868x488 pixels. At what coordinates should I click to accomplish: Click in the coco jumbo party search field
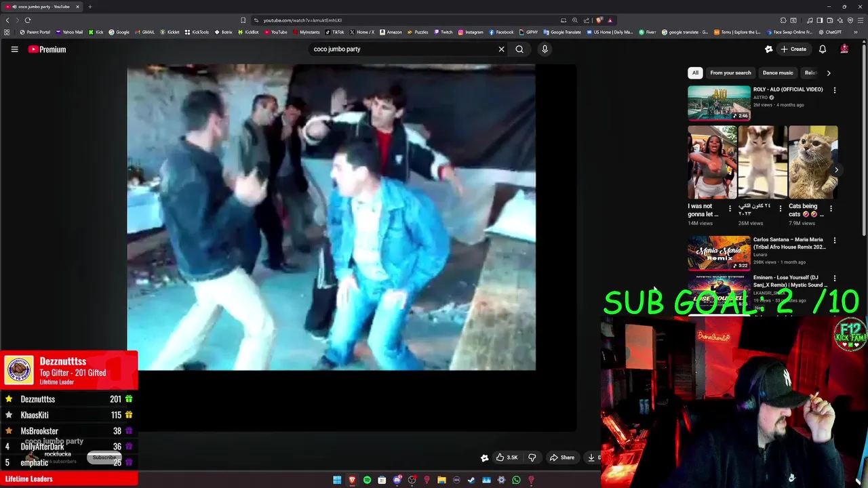[x=403, y=49]
